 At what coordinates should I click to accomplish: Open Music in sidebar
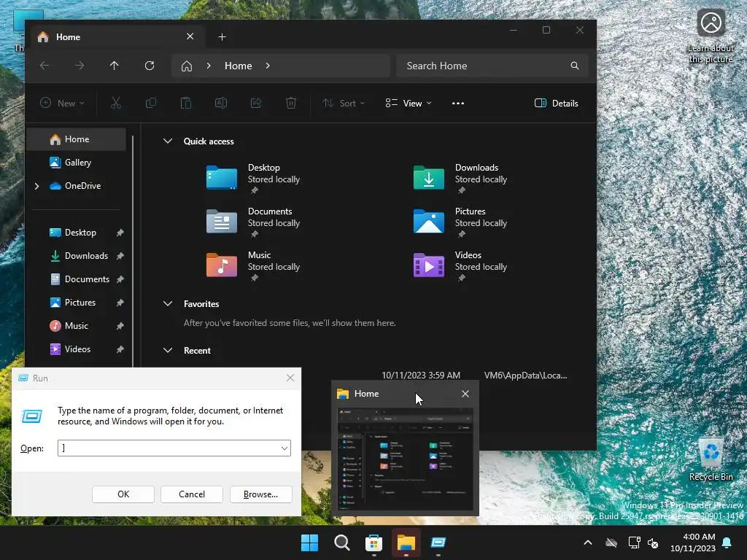coord(76,326)
